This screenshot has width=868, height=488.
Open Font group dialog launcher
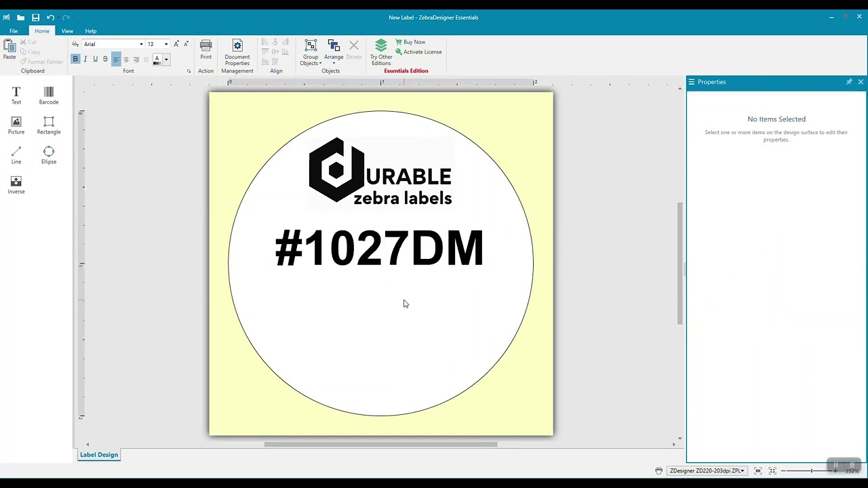click(189, 71)
